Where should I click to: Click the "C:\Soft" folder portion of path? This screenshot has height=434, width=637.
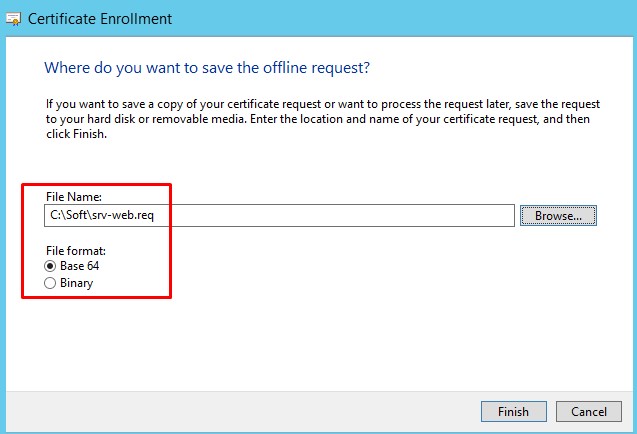tap(66, 215)
